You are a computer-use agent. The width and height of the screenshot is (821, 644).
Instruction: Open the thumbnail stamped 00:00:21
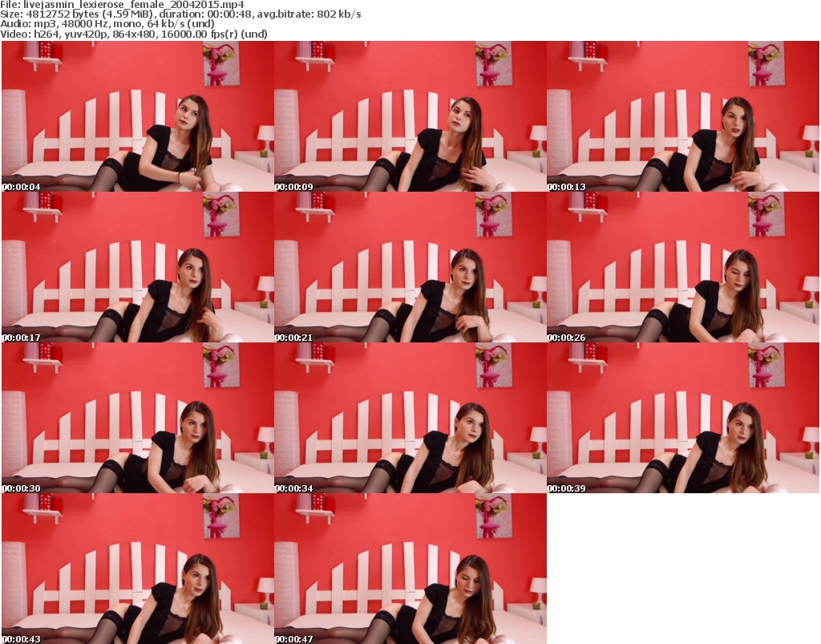click(x=410, y=267)
